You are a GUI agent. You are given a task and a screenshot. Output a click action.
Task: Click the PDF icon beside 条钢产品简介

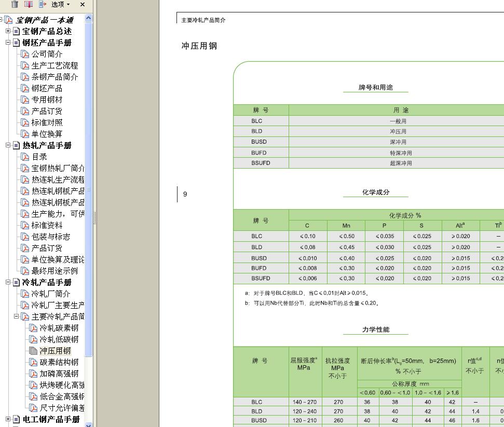(25, 77)
